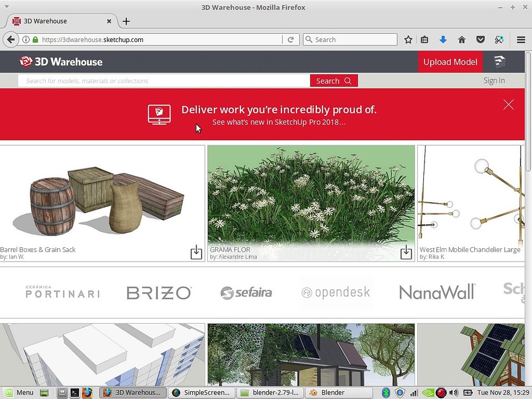Focus the models, materials or collections search field

click(x=164, y=81)
